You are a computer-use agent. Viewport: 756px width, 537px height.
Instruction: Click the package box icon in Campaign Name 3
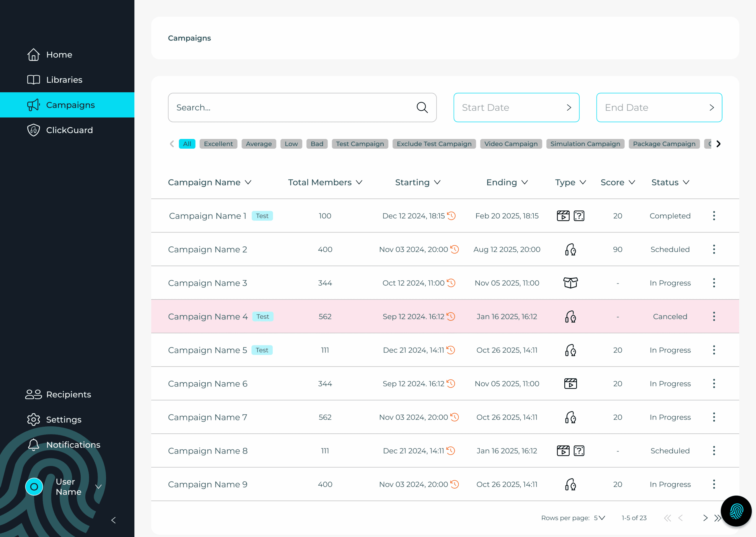571,283
